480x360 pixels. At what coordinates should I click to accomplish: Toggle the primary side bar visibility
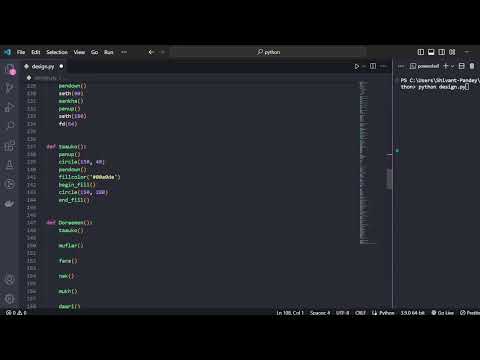[421, 52]
